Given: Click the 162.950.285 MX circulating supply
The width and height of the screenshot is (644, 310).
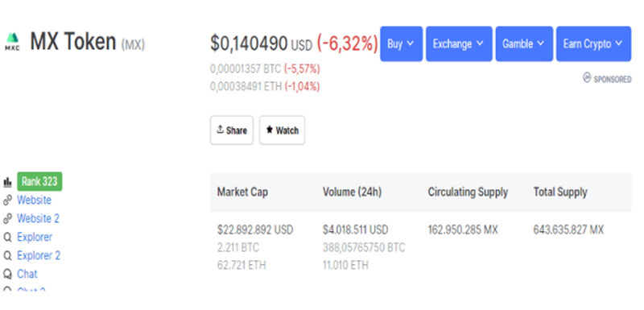Looking at the screenshot, I should tap(463, 230).
